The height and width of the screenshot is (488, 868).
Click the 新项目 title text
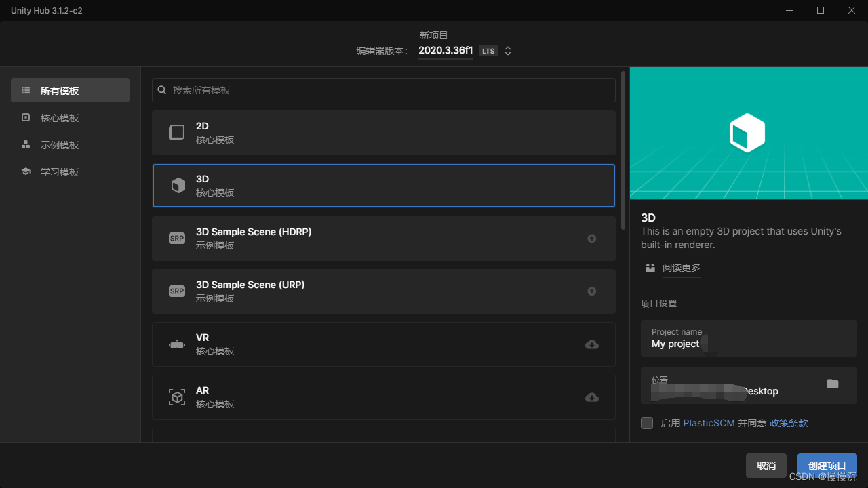[434, 35]
